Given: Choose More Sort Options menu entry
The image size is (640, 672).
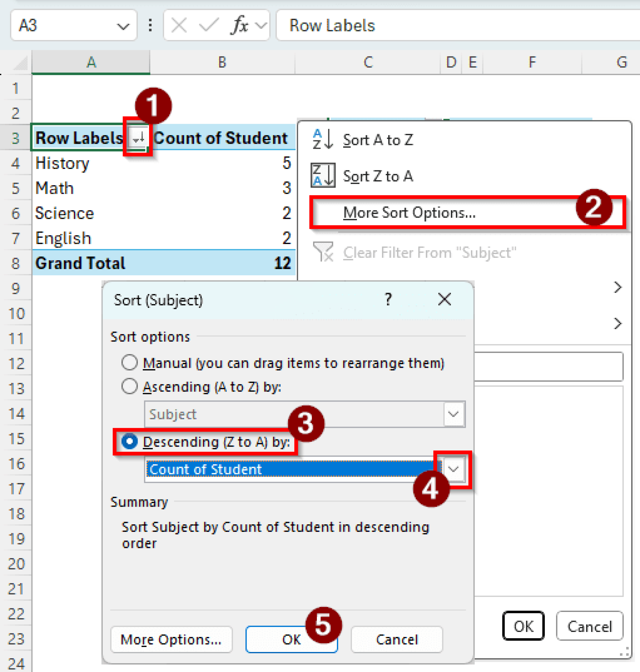Looking at the screenshot, I should [409, 212].
